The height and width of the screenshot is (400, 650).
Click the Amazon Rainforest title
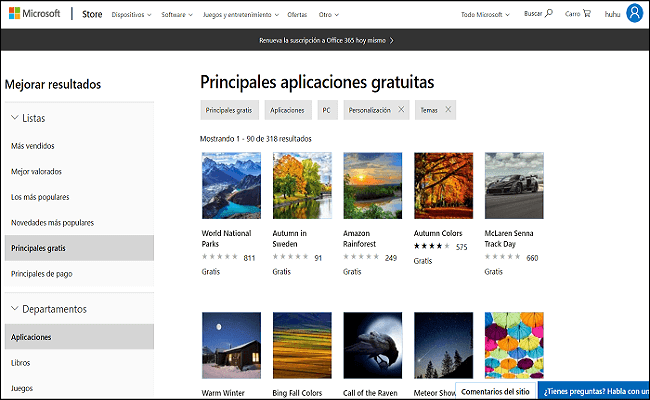(x=359, y=238)
